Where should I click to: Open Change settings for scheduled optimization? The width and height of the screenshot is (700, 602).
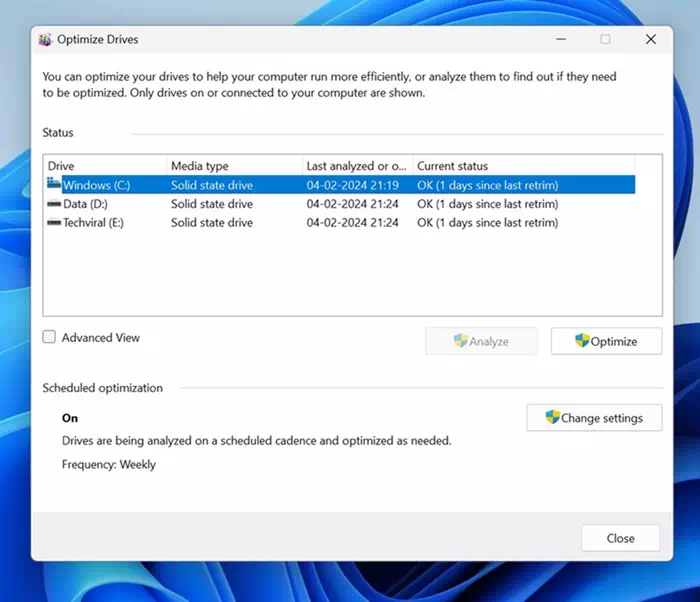(594, 418)
